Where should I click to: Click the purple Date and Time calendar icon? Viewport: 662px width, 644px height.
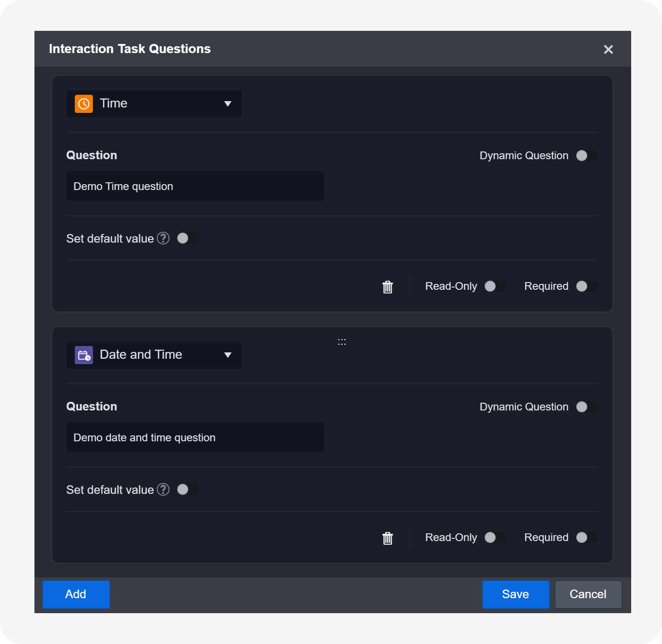coord(84,355)
